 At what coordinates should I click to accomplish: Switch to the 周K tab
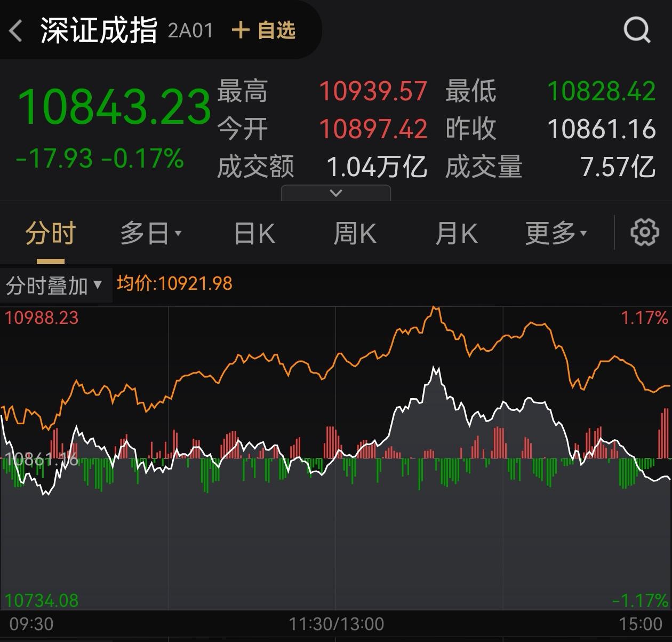click(355, 233)
